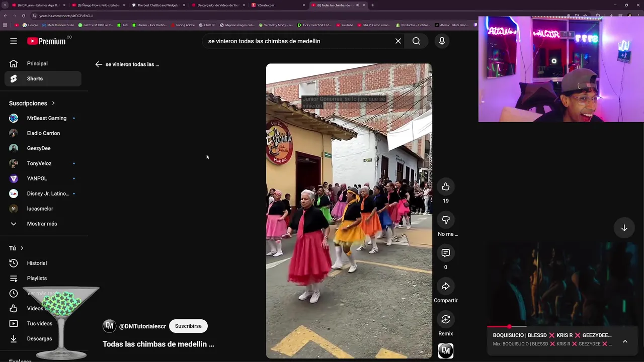Share this Short via Compartir icon
The width and height of the screenshot is (644, 362).
point(445,286)
